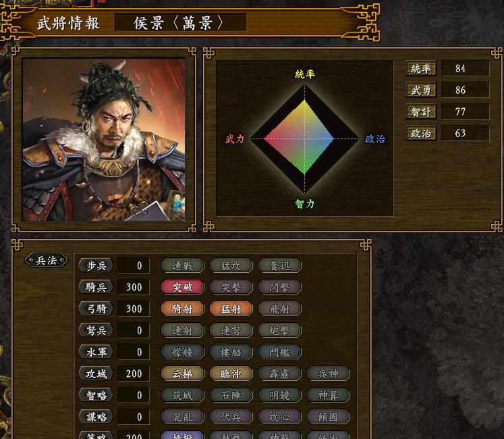Click the 弓騎 experience value 300
This screenshot has height=439, width=504.
point(134,309)
